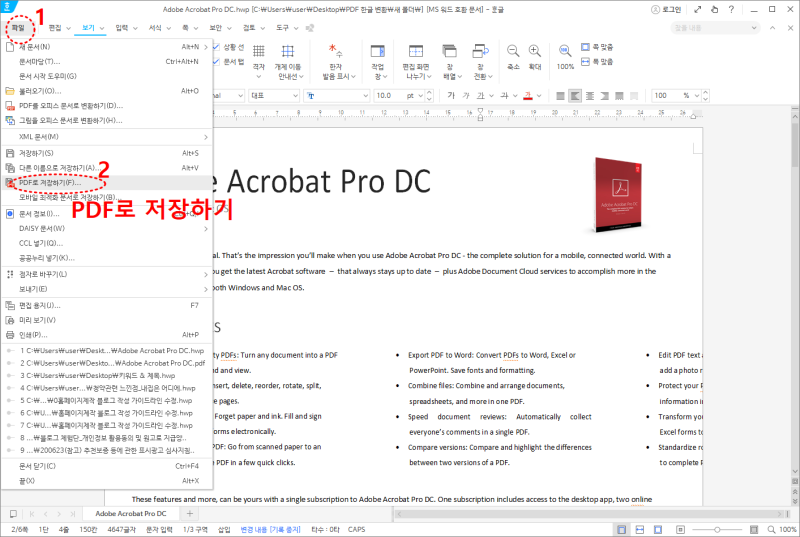Choose 다른 이름으로 저장하기 in the menu
Image resolution: width=800 pixels, height=537 pixels.
point(107,168)
